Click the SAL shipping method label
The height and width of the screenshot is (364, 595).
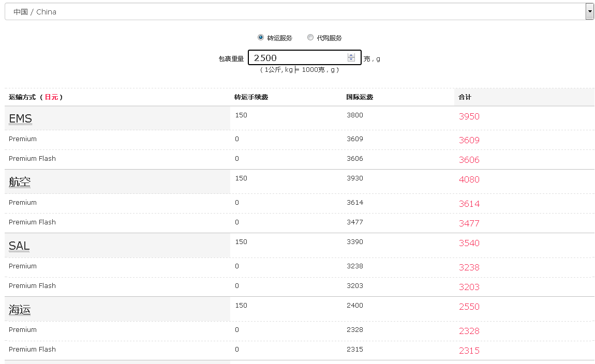pos(19,246)
